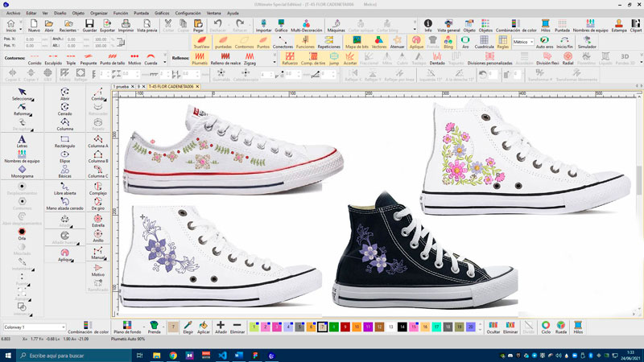Pick the Estrella shape tool
This screenshot has width=644, height=362.
point(97,220)
